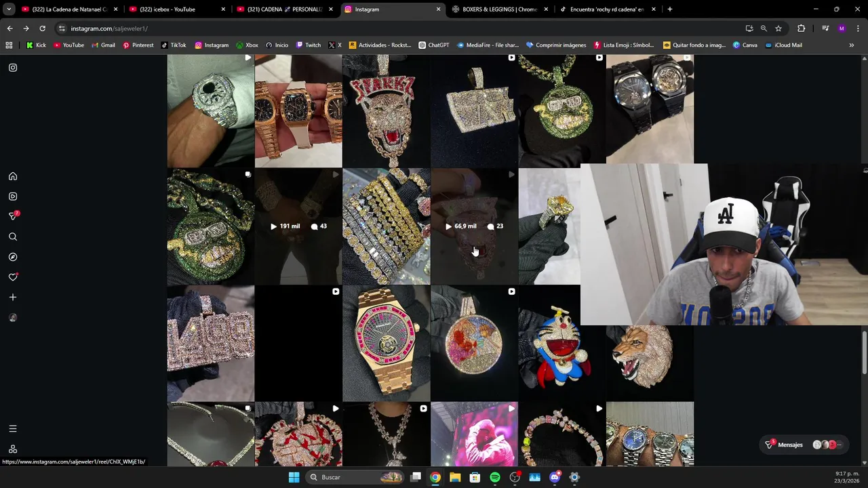Open Chrome three-dot menu

[859, 28]
